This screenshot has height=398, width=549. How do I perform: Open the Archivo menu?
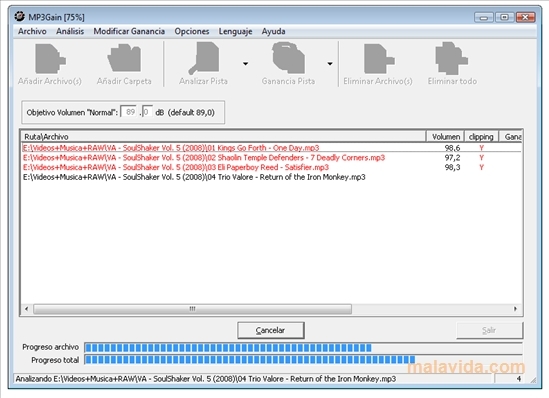coord(32,32)
